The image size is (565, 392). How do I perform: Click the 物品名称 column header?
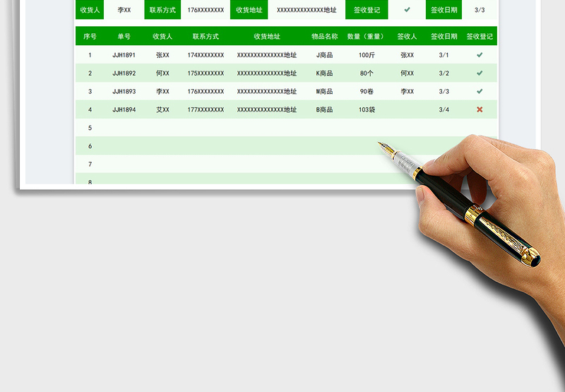click(324, 36)
